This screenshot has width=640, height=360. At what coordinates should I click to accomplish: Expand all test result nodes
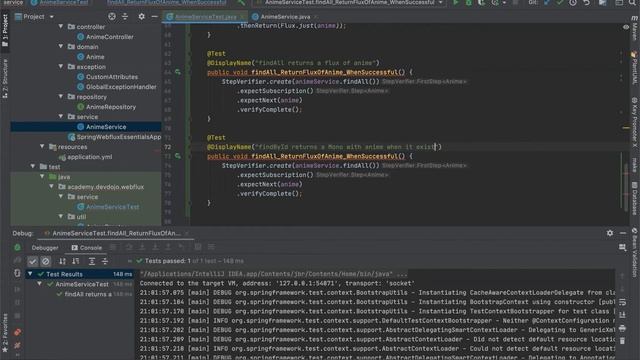91,261
